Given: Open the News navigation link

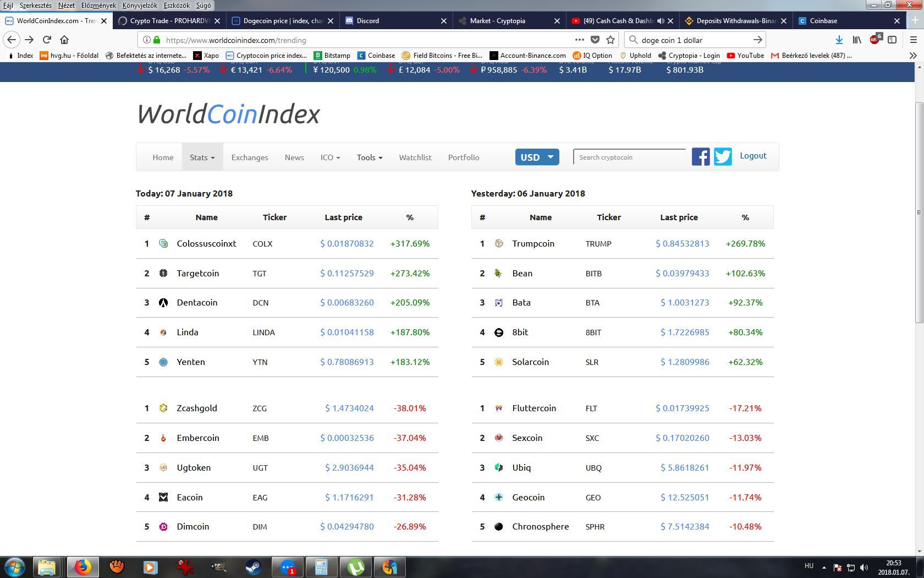Looking at the screenshot, I should [x=294, y=157].
